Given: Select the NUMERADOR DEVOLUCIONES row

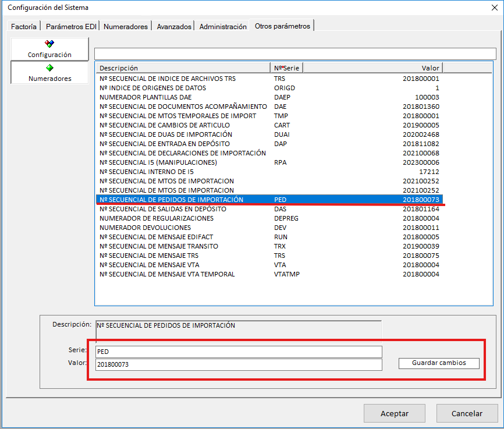Looking at the screenshot, I should pos(145,228).
